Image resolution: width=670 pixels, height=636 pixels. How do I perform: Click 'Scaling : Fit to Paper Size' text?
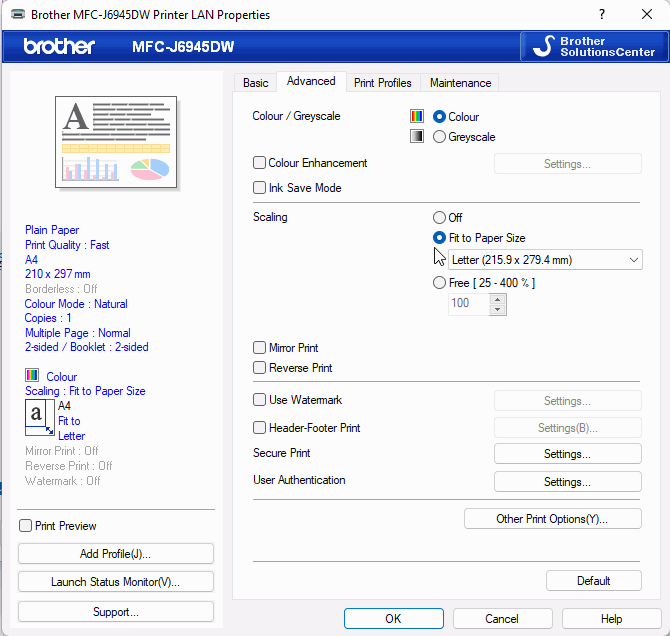coord(85,391)
